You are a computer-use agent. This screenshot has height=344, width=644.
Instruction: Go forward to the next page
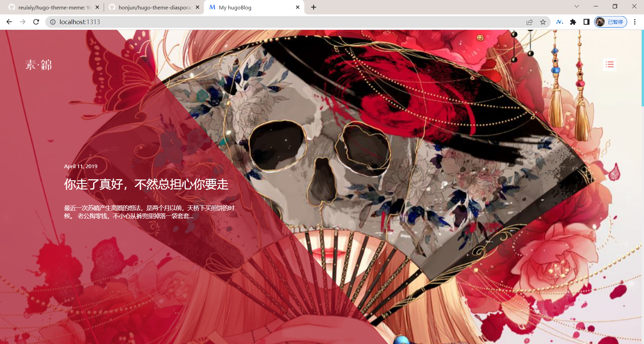pos(22,22)
